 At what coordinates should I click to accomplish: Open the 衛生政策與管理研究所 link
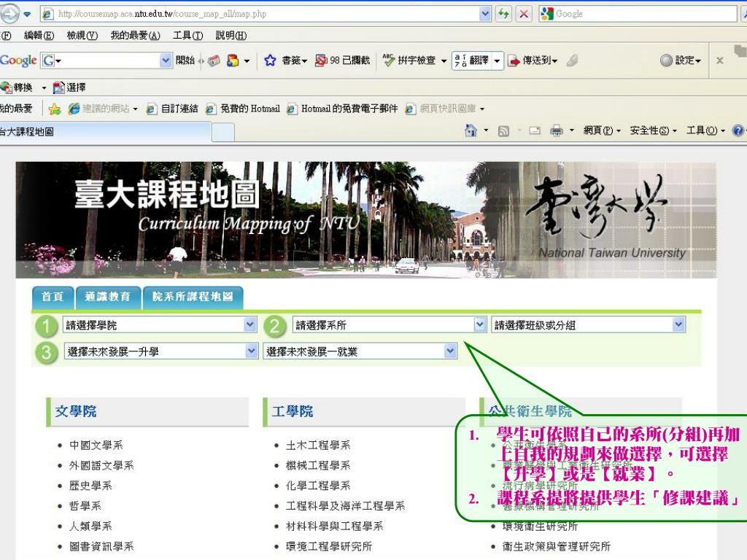556,547
